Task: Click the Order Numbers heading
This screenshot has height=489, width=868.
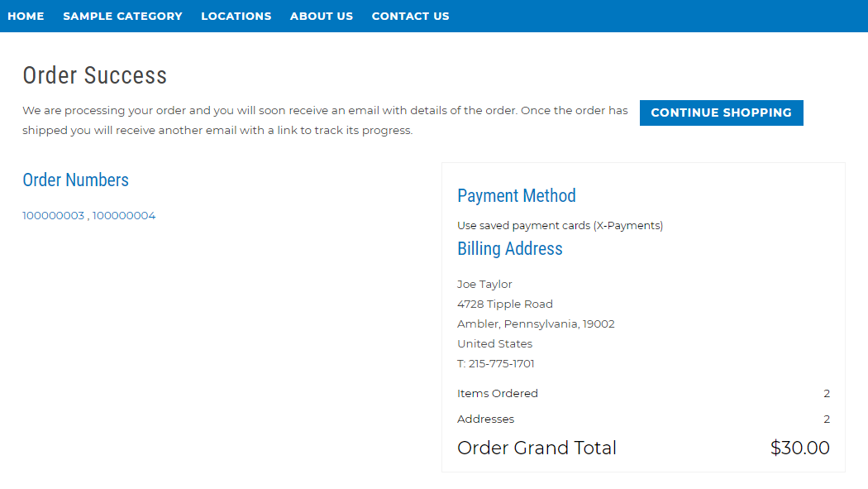Action: tap(75, 180)
